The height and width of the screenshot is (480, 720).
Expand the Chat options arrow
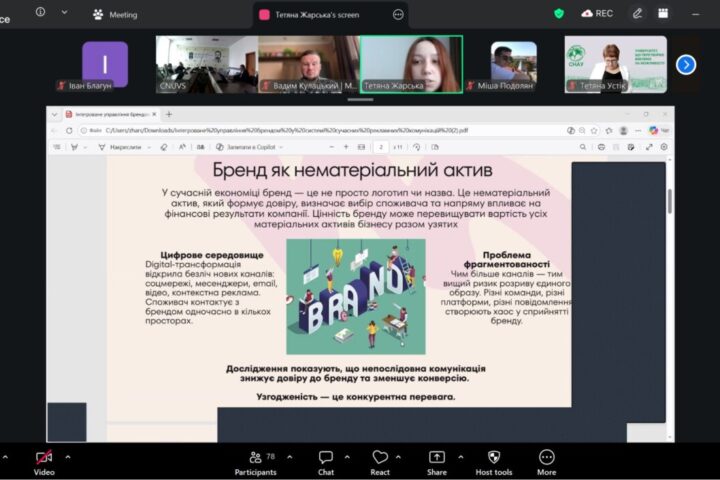click(349, 456)
